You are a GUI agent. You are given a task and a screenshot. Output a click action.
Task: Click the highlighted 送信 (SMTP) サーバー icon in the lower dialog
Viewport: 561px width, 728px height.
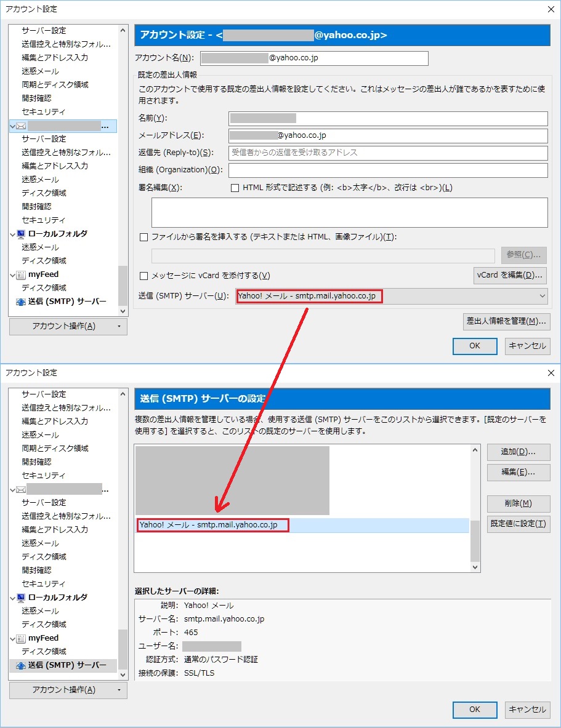pos(20,665)
